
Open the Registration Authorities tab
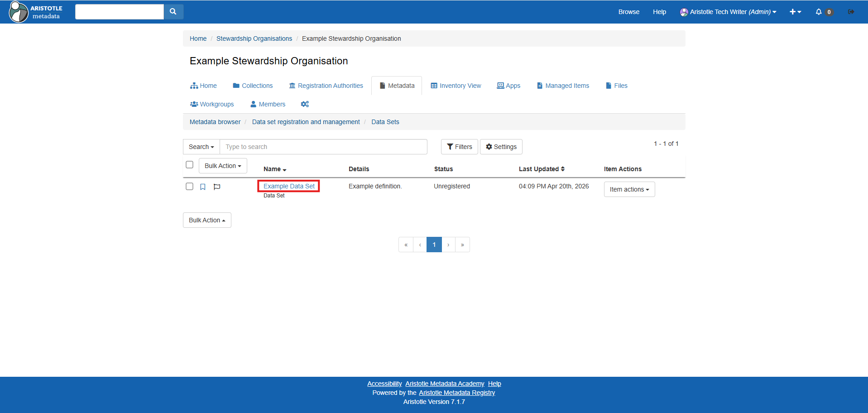click(x=326, y=86)
